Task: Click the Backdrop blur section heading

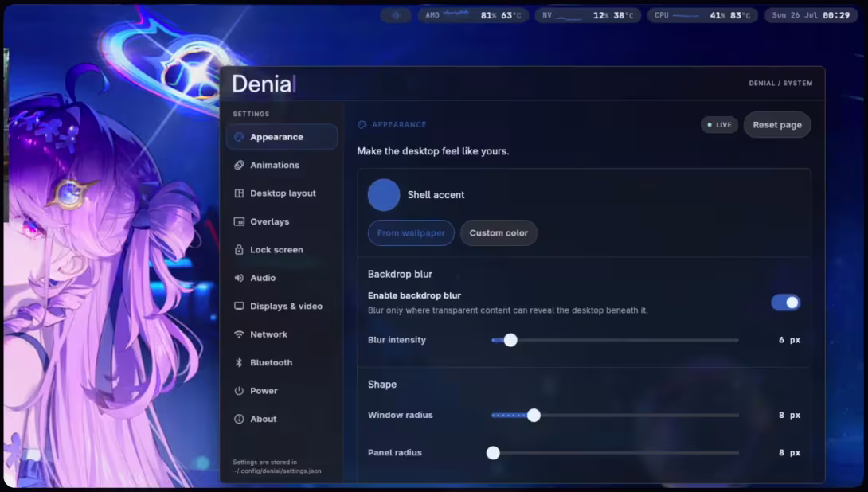Action: pyautogui.click(x=401, y=274)
